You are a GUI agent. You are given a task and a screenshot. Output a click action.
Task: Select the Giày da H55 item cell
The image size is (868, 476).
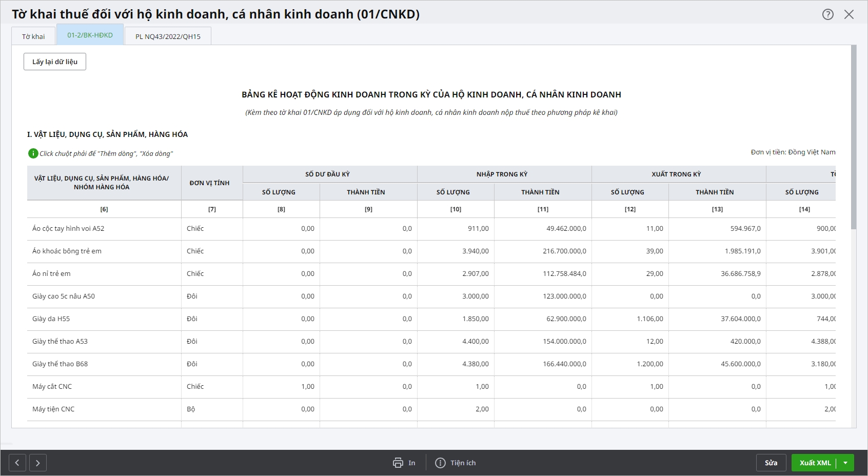tap(51, 319)
